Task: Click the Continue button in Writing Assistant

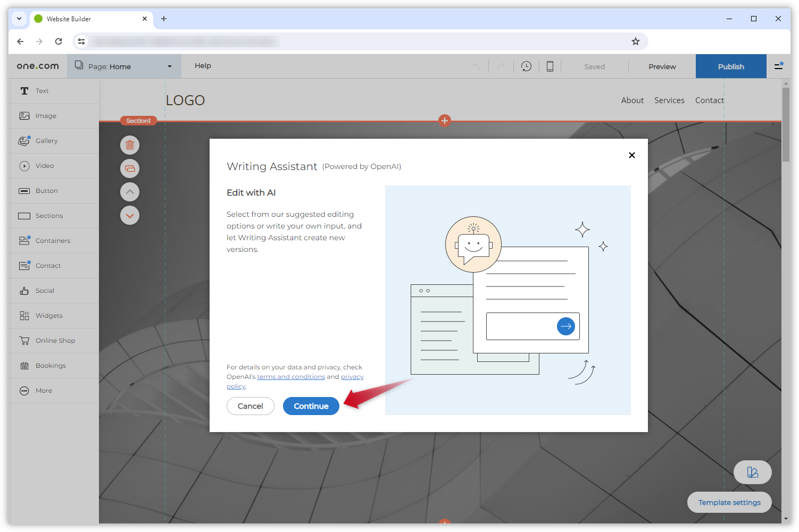Action: click(311, 406)
